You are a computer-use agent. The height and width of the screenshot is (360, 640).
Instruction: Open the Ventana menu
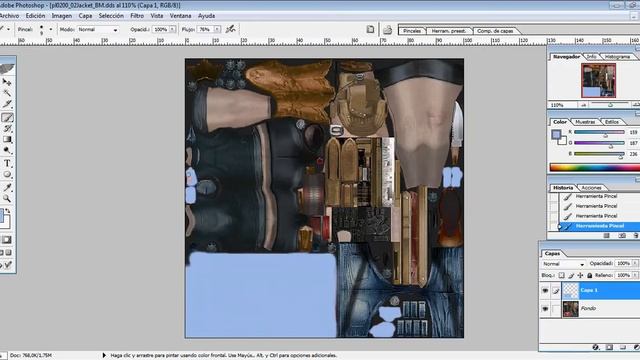180,16
